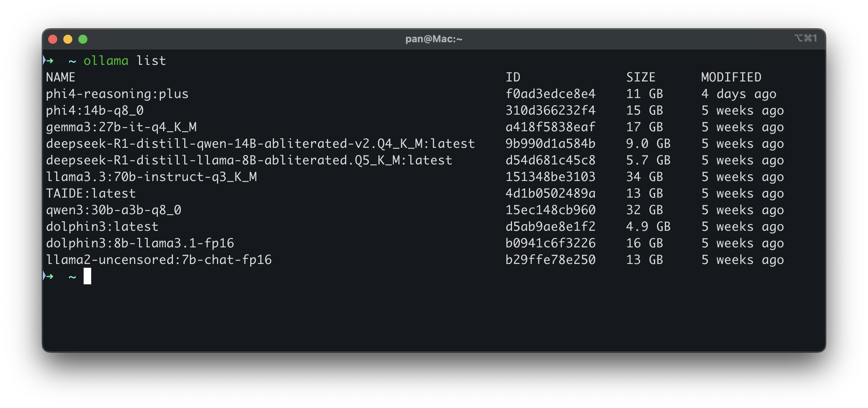Click the 11 GB size value
The width and height of the screenshot is (868, 408).
pos(645,94)
